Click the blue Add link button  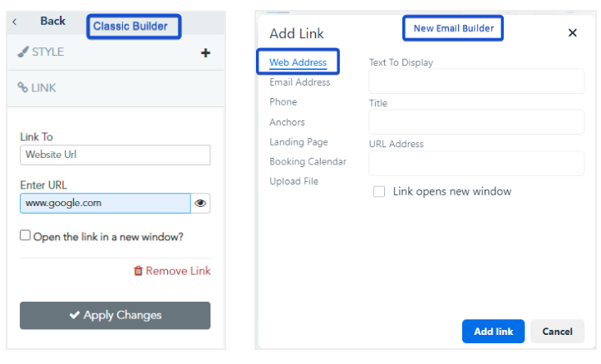(493, 332)
